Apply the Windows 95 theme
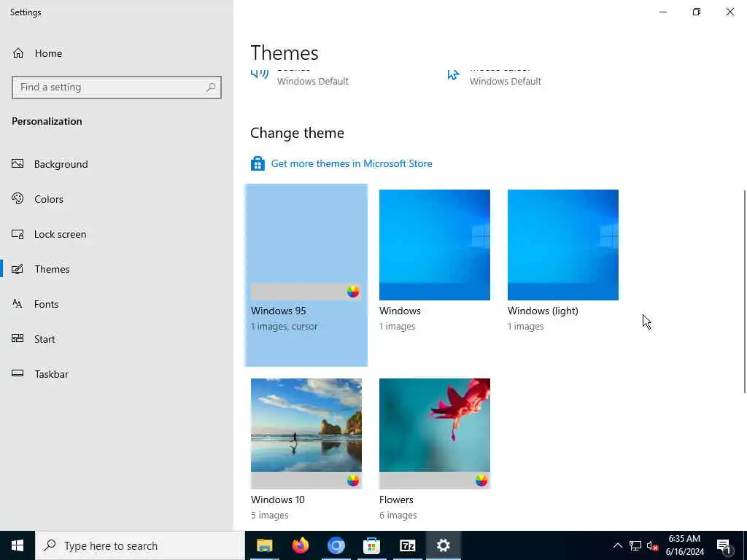The image size is (747, 560). tap(306, 275)
